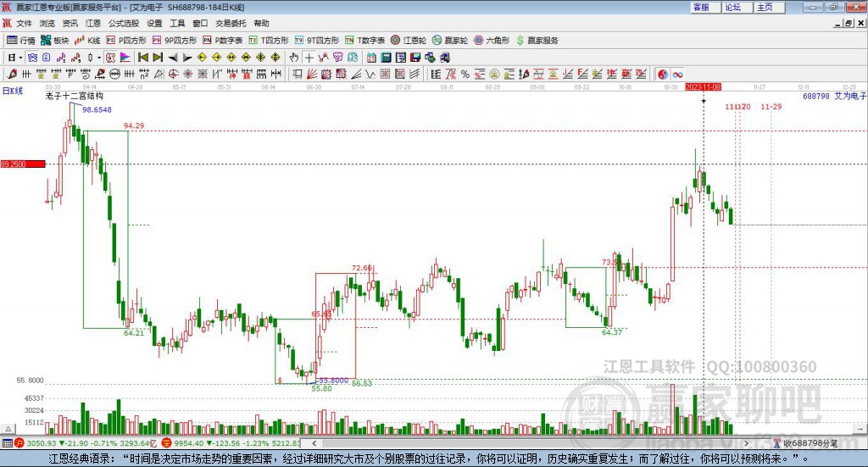Select the red target circle tool
868x467 pixels.
coord(173,74)
